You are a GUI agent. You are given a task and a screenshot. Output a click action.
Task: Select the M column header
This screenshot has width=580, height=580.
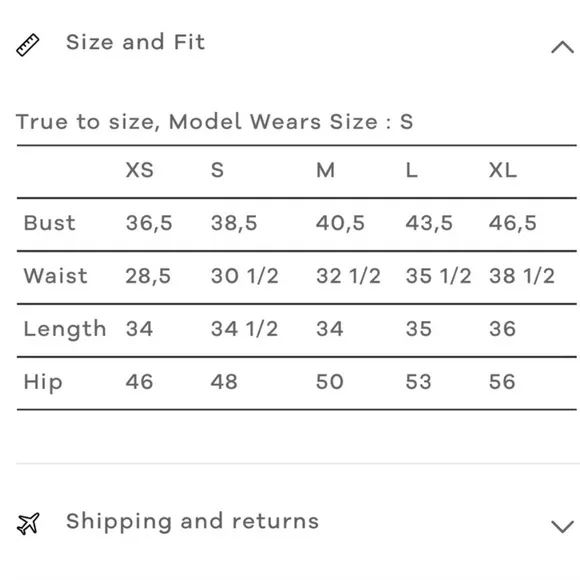(326, 170)
